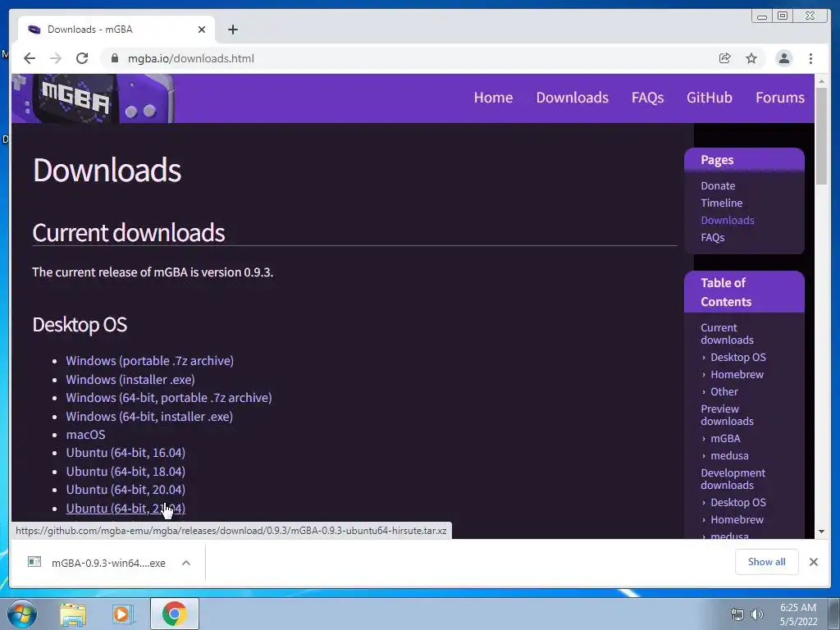This screenshot has width=840, height=630.
Task: Click the padlock site info icon
Action: tap(114, 58)
